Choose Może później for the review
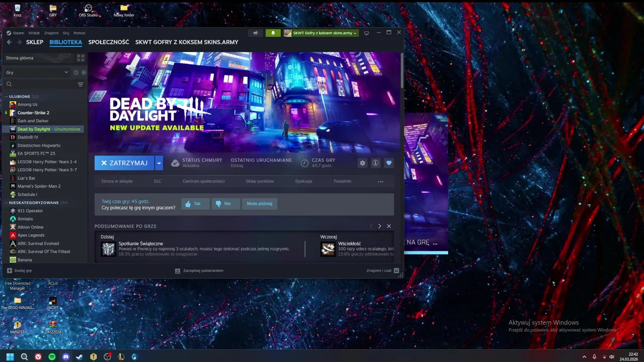 coord(259,204)
